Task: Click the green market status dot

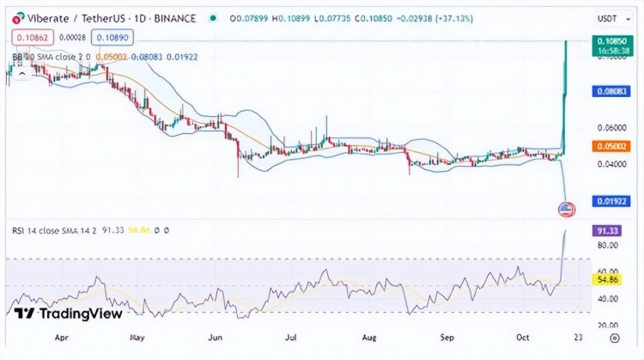Action: (x=213, y=18)
